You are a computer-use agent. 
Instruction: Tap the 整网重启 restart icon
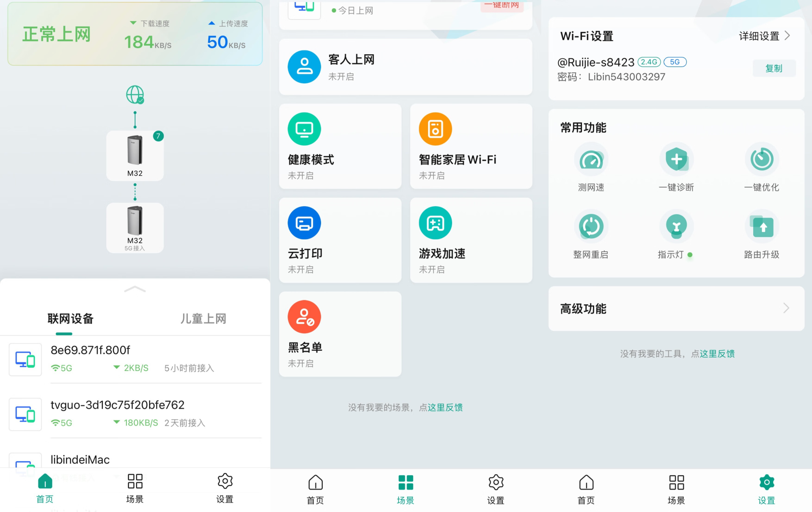tap(591, 226)
